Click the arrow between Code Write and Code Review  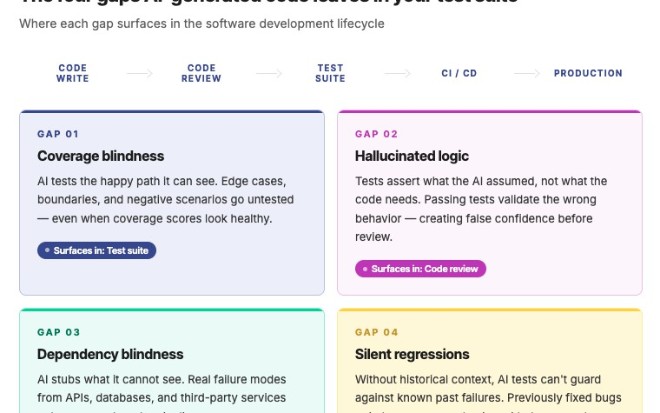(x=139, y=73)
